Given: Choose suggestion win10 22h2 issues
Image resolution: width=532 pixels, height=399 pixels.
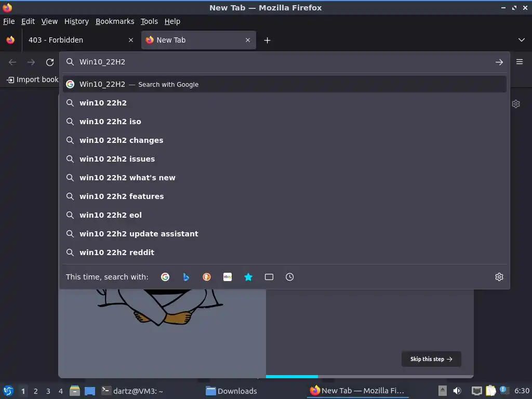Looking at the screenshot, I should click(x=284, y=159).
